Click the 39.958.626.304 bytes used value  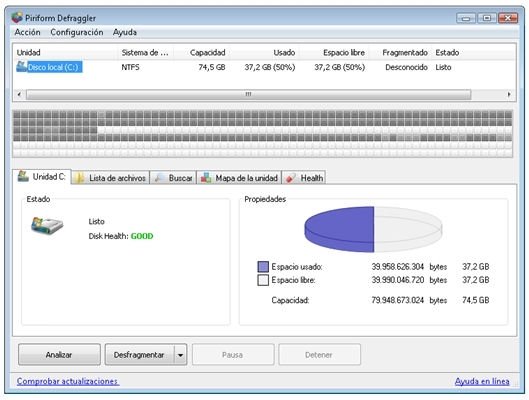click(x=397, y=267)
